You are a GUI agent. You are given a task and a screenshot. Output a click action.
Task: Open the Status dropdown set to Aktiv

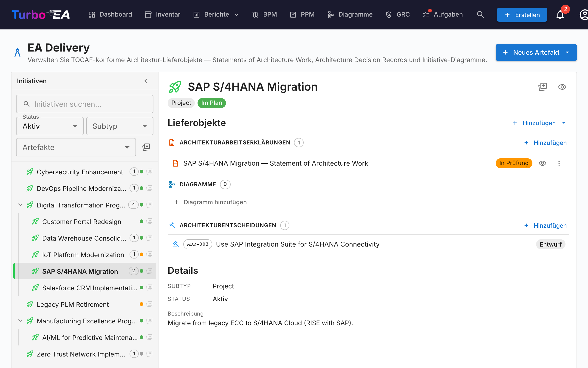point(50,126)
